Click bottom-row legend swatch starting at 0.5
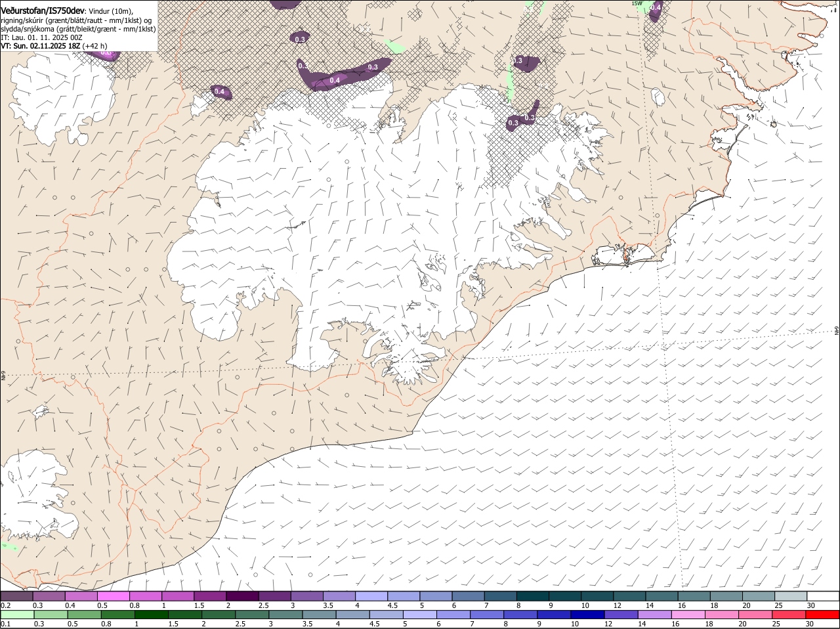 click(84, 615)
